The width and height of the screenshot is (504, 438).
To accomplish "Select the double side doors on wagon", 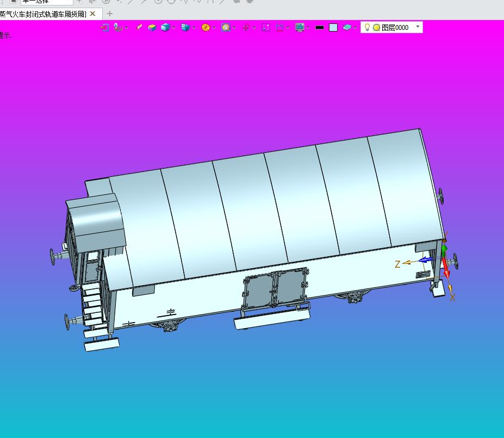I will pos(275,288).
